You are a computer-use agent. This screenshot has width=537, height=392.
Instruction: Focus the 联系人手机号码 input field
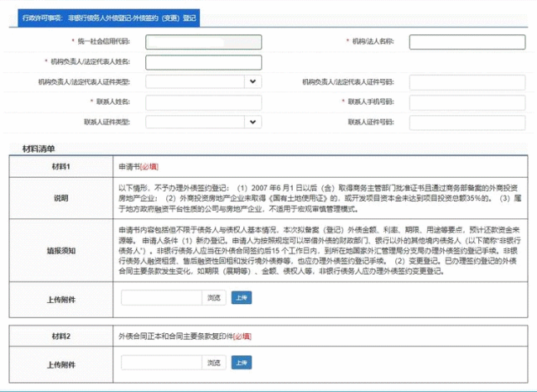(467, 102)
